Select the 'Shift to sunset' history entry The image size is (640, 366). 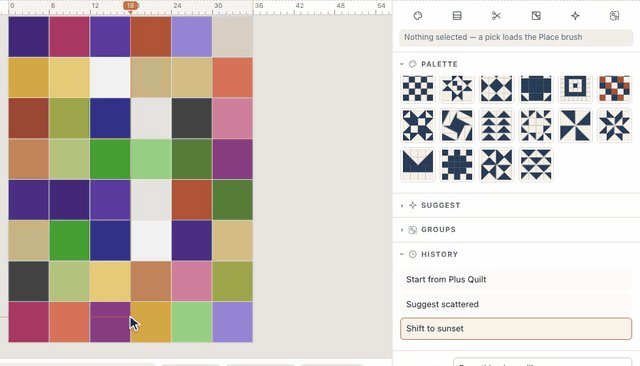coord(516,328)
